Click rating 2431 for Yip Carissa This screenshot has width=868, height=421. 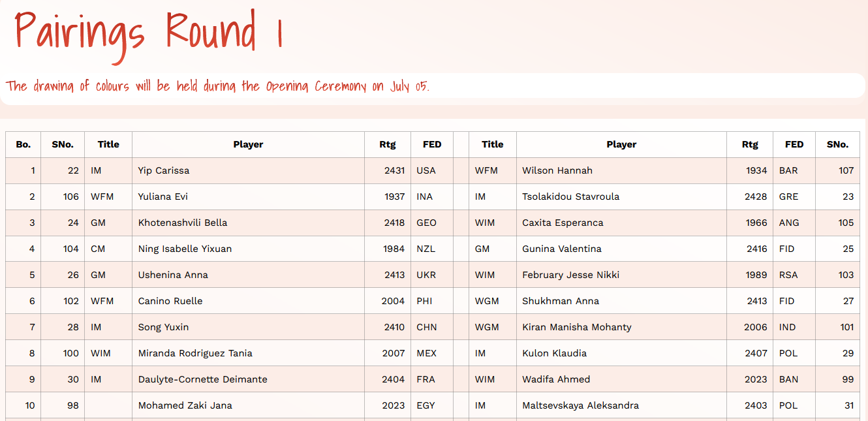tap(394, 170)
